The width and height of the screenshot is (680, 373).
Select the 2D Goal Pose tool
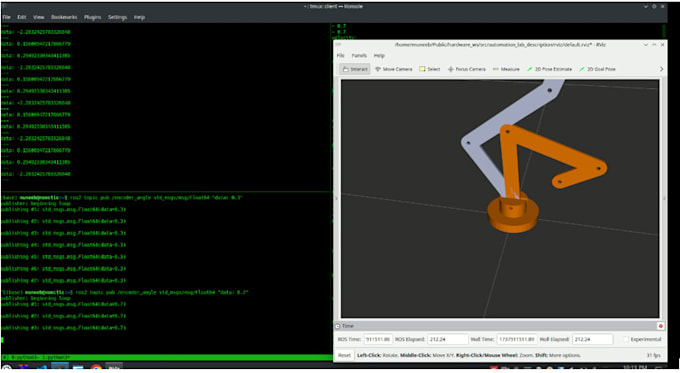coord(597,69)
